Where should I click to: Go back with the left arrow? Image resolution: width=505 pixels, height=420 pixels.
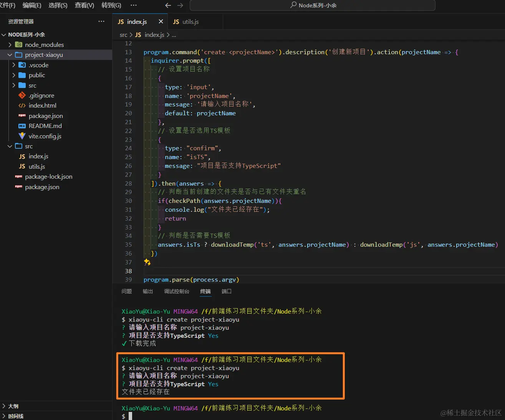click(168, 5)
